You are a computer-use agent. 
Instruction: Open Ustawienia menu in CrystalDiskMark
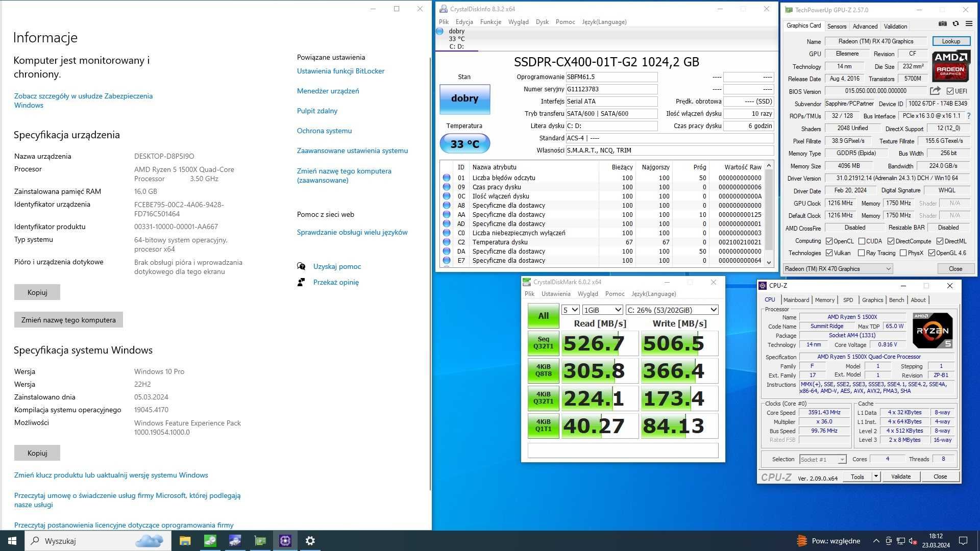tap(556, 294)
